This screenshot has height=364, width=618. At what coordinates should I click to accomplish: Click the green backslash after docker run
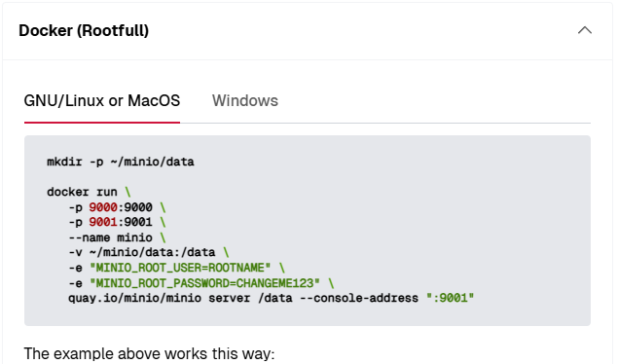(x=127, y=192)
